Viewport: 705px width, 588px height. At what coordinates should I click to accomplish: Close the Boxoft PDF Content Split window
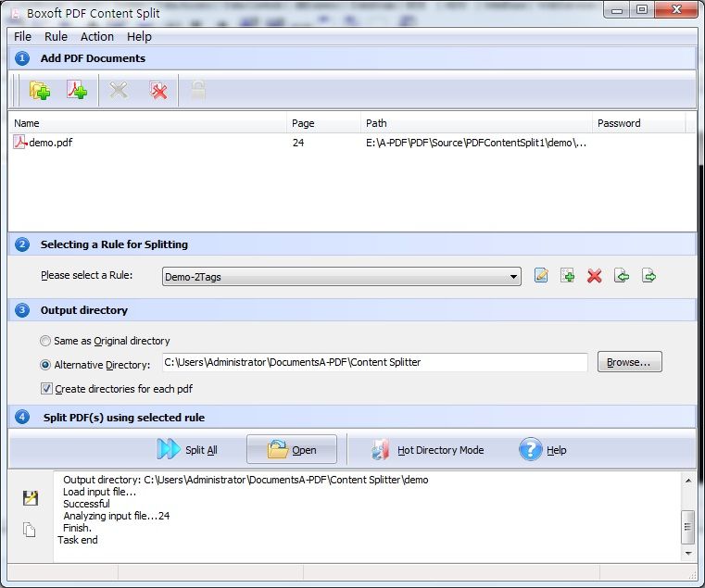pos(676,9)
